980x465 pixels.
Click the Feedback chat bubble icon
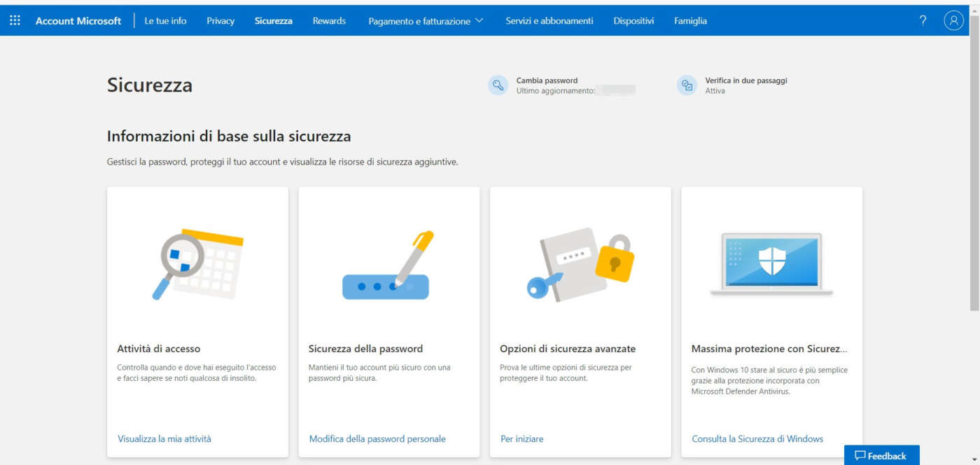tap(860, 456)
